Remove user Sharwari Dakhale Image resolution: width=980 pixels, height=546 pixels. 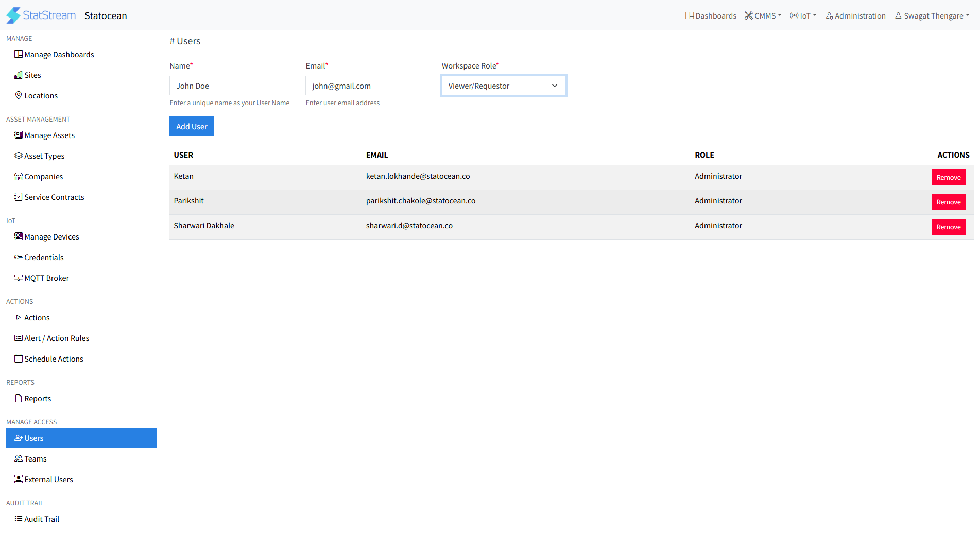coord(948,227)
